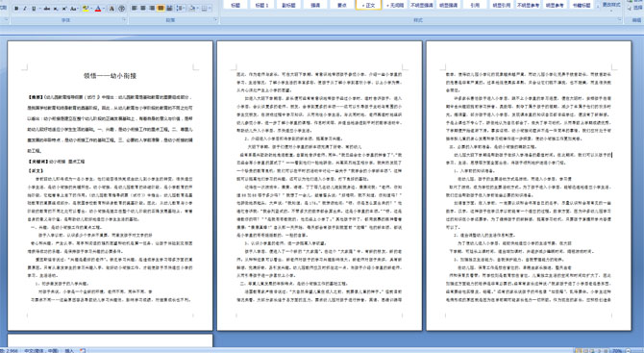Image resolution: width=644 pixels, height=353 pixels.
Task: Toggle strikethrough text formatting
Action: (x=47, y=9)
